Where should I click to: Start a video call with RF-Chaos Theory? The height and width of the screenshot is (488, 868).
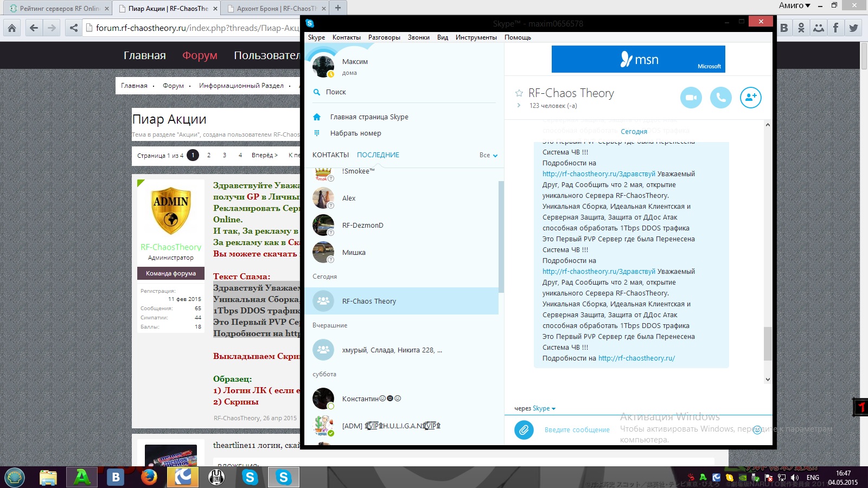pos(691,98)
